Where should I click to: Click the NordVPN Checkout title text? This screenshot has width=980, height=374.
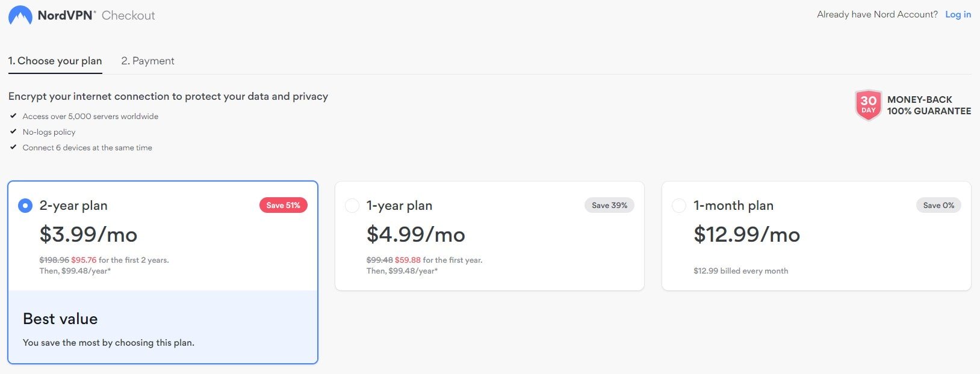96,16
